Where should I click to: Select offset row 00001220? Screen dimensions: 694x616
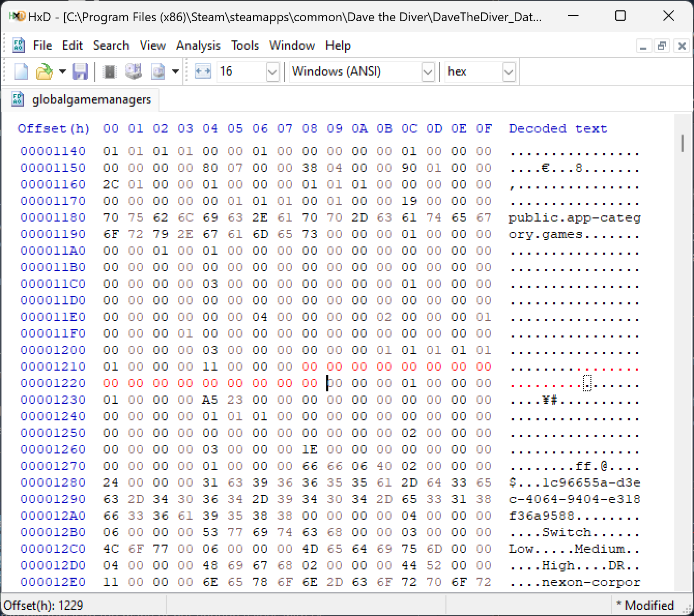pyautogui.click(x=53, y=383)
